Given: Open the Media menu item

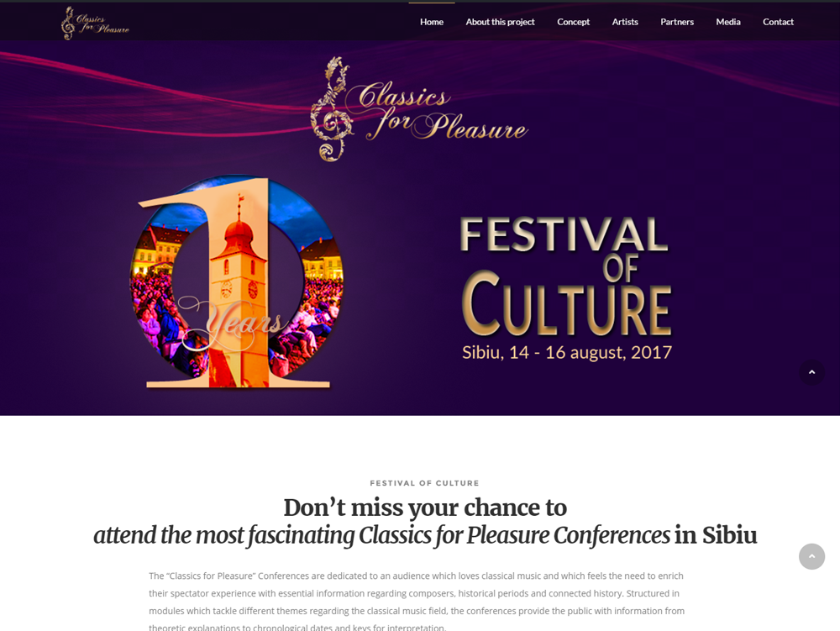Looking at the screenshot, I should 728,22.
